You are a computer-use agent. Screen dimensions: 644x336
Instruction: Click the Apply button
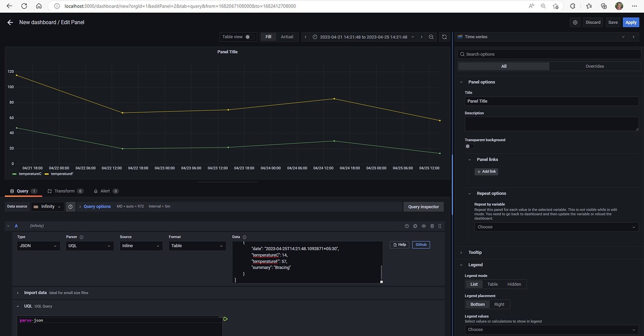[x=631, y=22]
